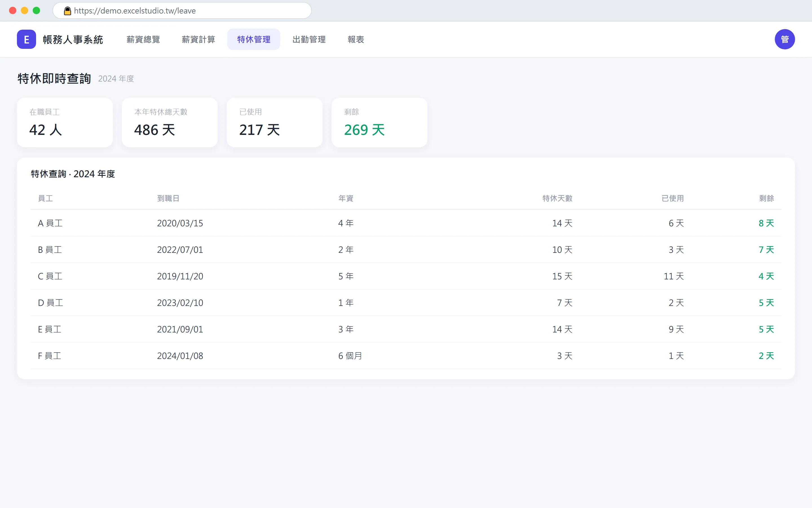Click the 5 年 seniority cell

[x=346, y=276]
